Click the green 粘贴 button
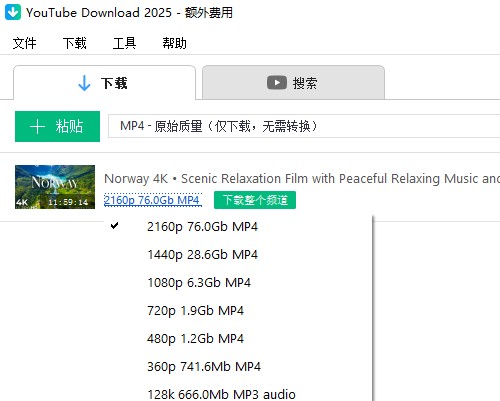Image resolution: width=500 pixels, height=401 pixels. click(x=57, y=126)
